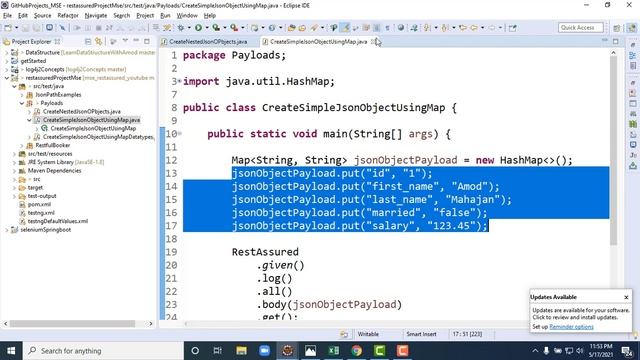The image size is (640, 360).
Task: Open Excel from the taskbar
Action: [333, 351]
